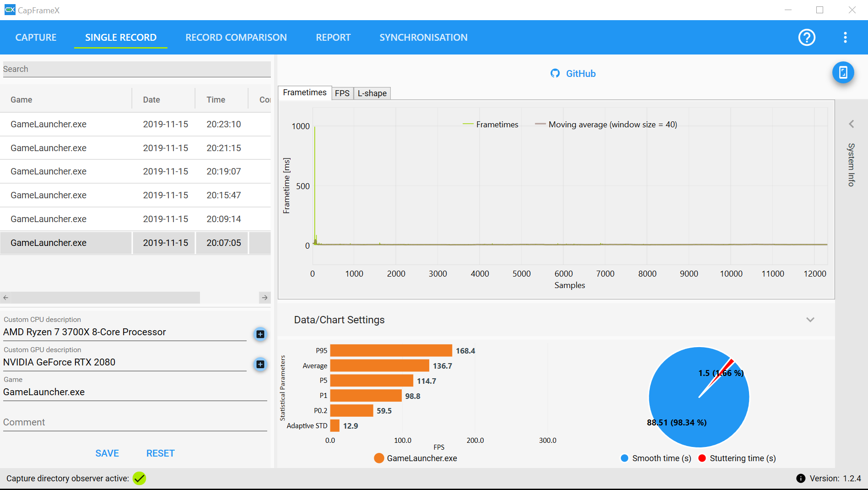
Task: Click the CapFrameX logo icon
Action: (10, 10)
